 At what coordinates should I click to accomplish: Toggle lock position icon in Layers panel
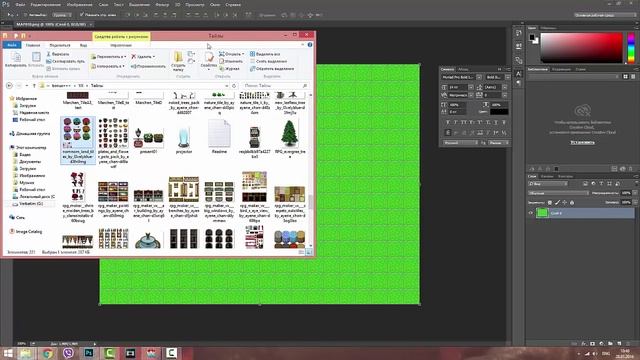564,202
